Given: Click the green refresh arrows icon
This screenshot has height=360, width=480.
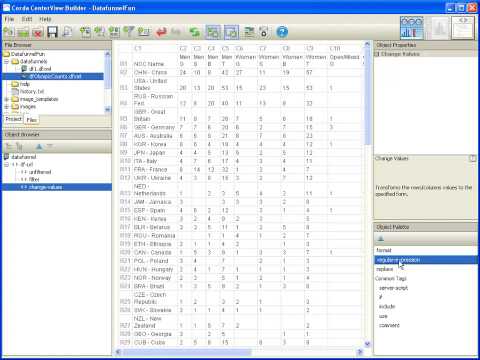Looking at the screenshot, I should (x=194, y=32).
